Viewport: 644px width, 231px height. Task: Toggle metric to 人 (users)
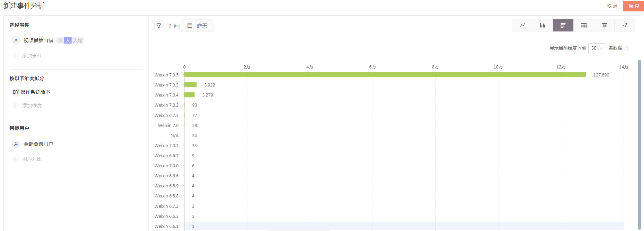68,40
